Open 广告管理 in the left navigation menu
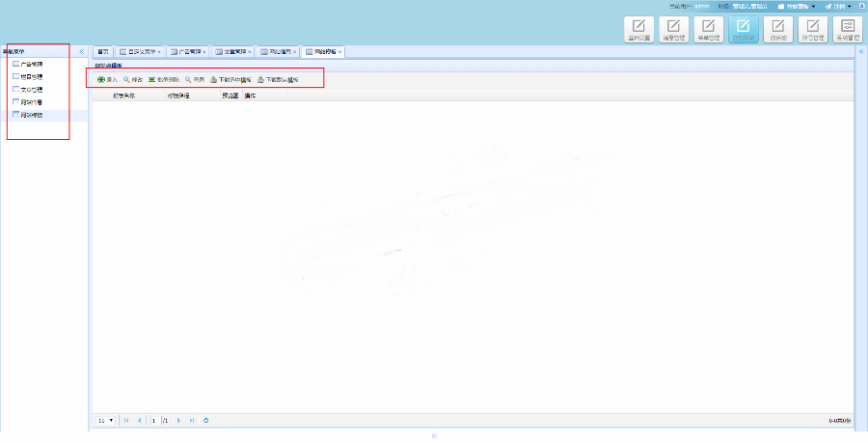868x443 pixels. 27,65
